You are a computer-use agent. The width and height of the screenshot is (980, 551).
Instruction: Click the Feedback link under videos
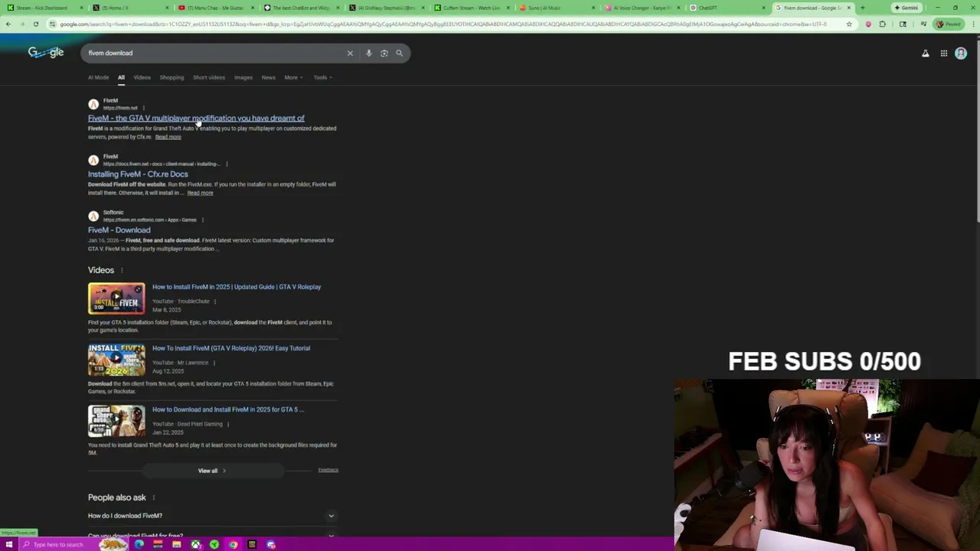[x=328, y=470]
